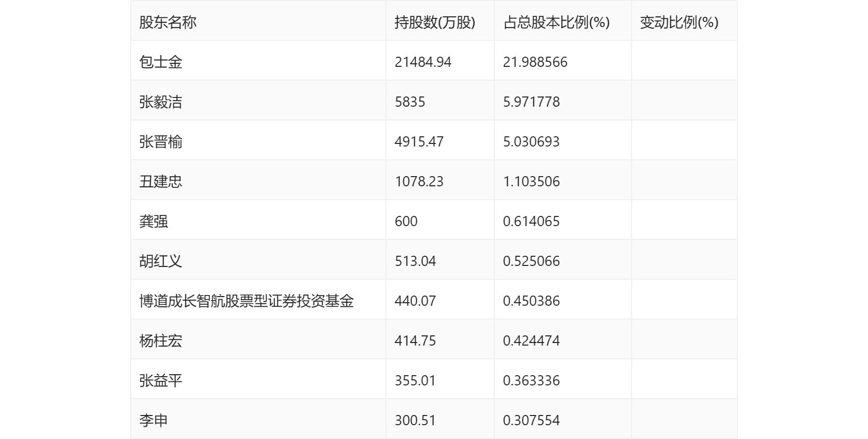868x439 pixels.
Task: Select shareholder name 胡红义
Action: click(161, 261)
